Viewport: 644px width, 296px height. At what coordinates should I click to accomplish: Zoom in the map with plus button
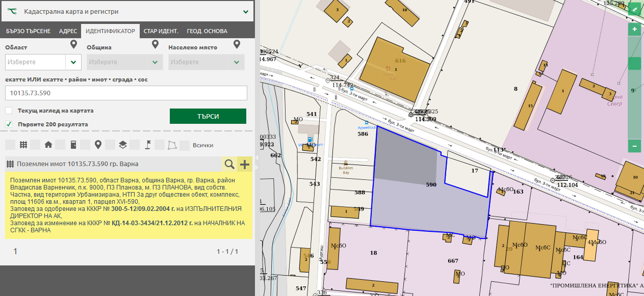[634, 30]
